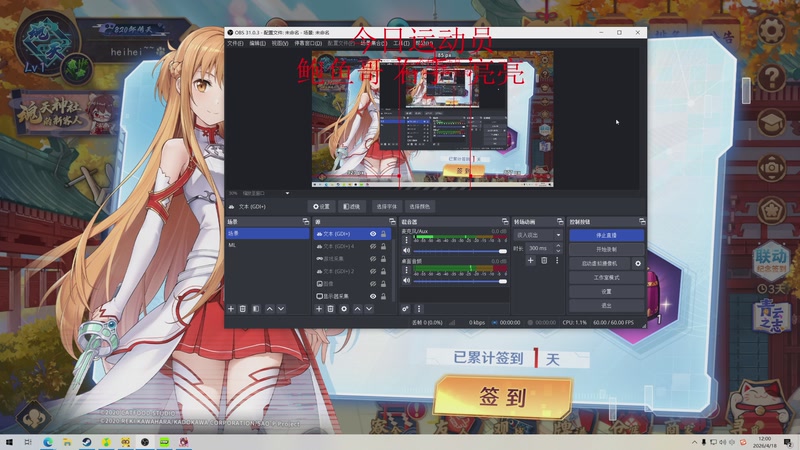Open the 停靠窗口(D) menu
The image size is (800, 450).
point(308,43)
